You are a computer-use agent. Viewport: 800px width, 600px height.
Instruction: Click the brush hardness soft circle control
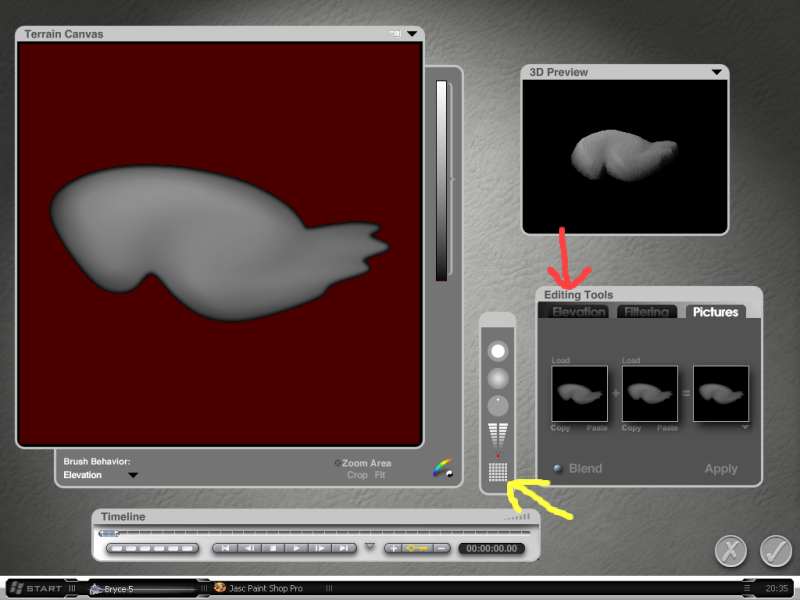click(497, 379)
